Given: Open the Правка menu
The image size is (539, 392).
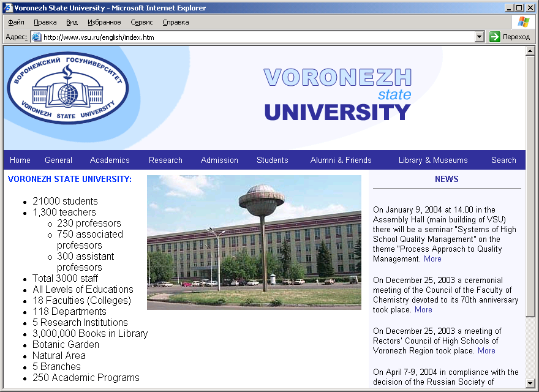Looking at the screenshot, I should click(45, 22).
